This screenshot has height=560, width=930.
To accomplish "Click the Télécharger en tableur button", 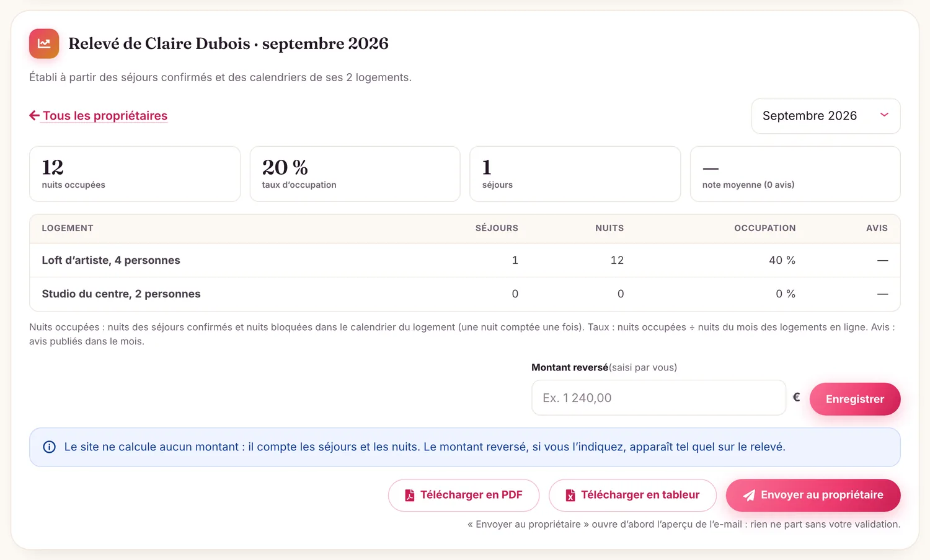I will click(x=632, y=495).
